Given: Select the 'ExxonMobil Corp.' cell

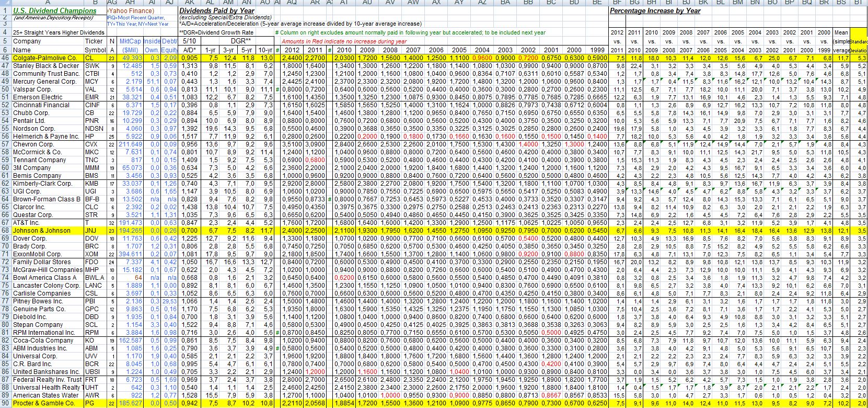Looking at the screenshot, I should tap(48, 254).
